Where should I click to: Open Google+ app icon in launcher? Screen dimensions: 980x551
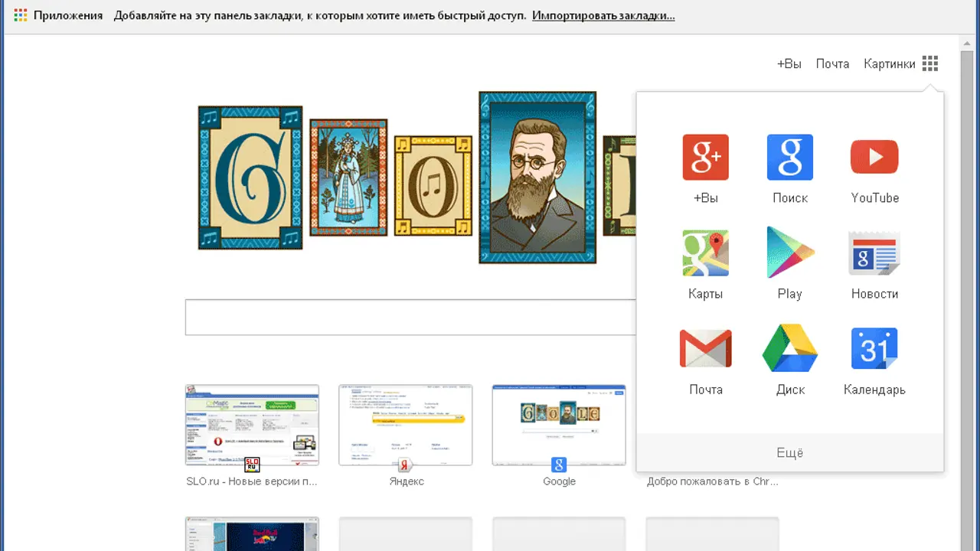pos(705,158)
